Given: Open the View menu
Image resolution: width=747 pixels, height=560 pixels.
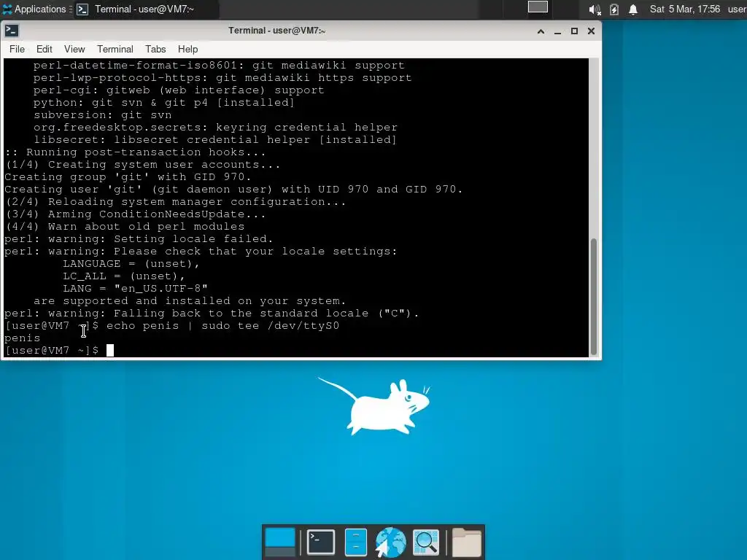Looking at the screenshot, I should [x=74, y=49].
